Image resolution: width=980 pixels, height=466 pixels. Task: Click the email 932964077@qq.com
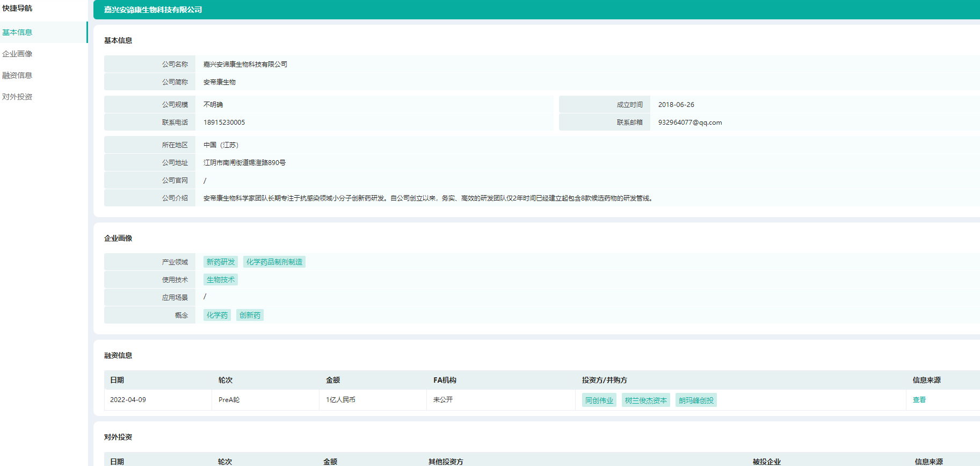[x=690, y=123]
